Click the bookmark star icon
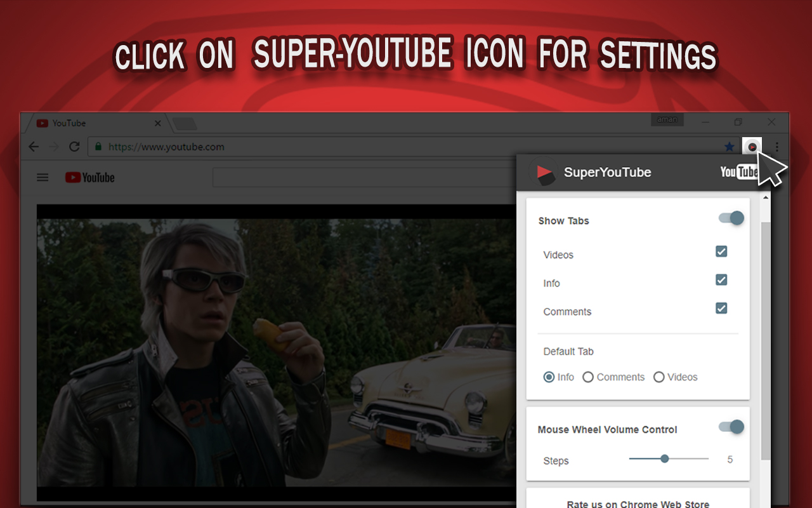This screenshot has height=508, width=812. click(730, 147)
